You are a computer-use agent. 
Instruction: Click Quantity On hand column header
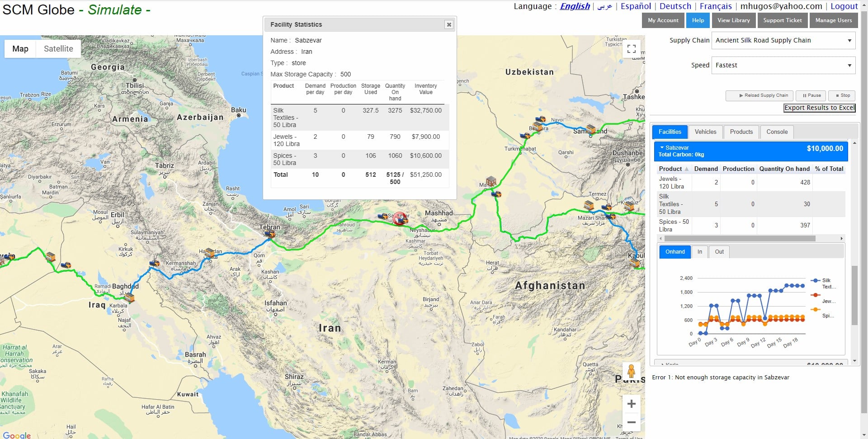pyautogui.click(x=784, y=169)
